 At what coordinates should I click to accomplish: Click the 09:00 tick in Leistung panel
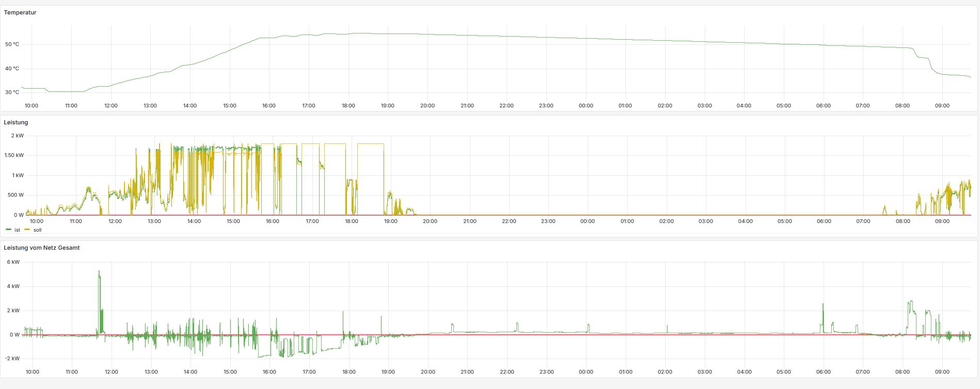tap(942, 221)
